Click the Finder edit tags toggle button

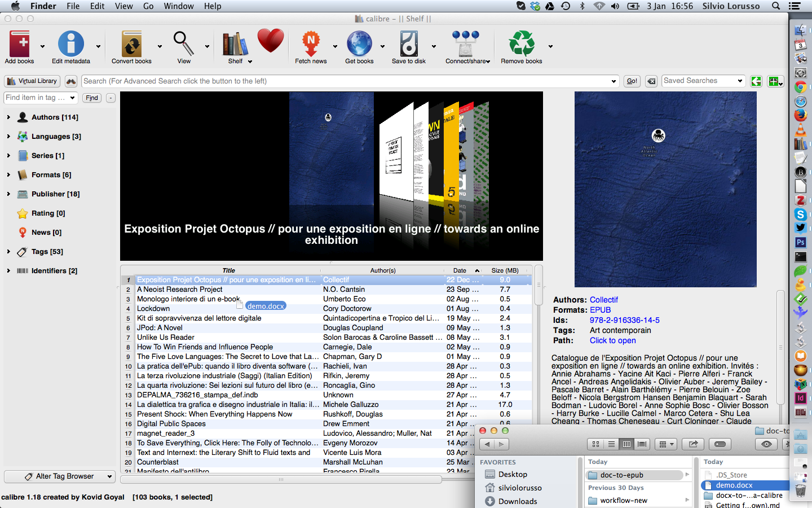(x=720, y=444)
